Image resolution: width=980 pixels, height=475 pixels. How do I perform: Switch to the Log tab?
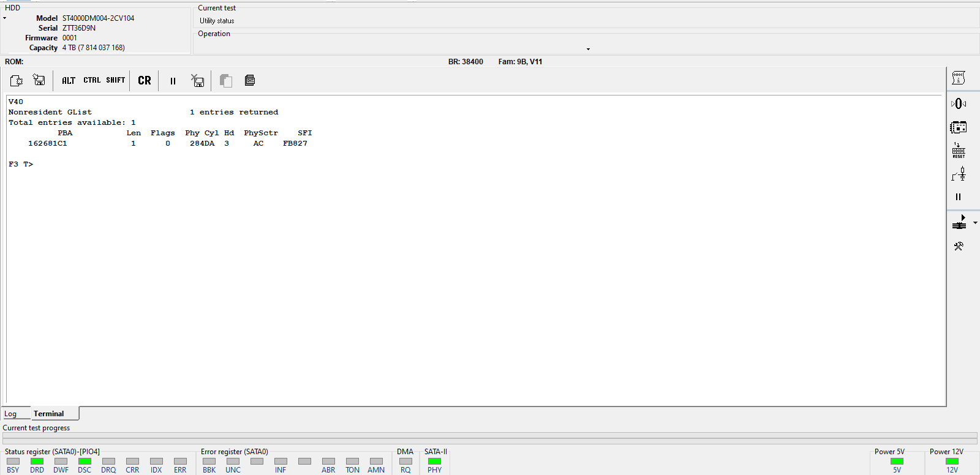click(x=10, y=414)
